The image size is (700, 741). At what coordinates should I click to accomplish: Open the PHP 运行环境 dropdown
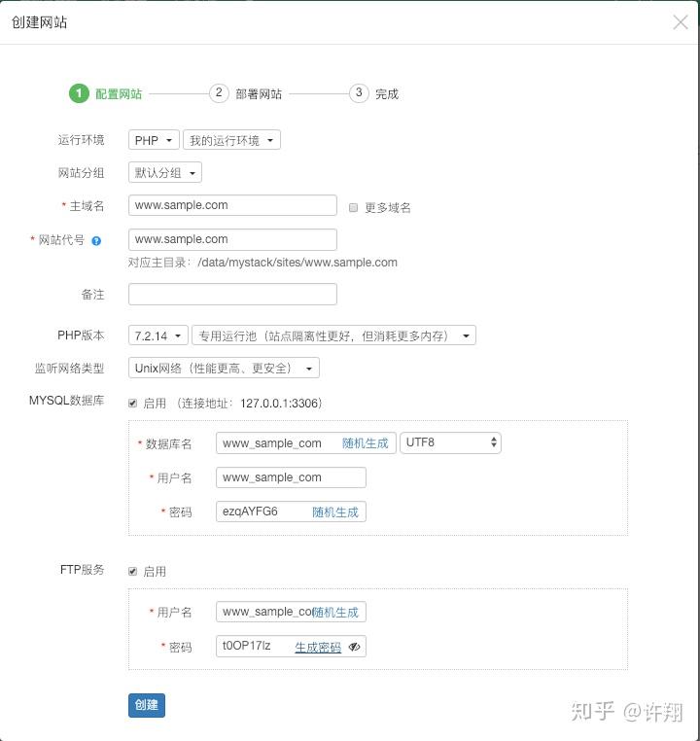pyautogui.click(x=154, y=140)
